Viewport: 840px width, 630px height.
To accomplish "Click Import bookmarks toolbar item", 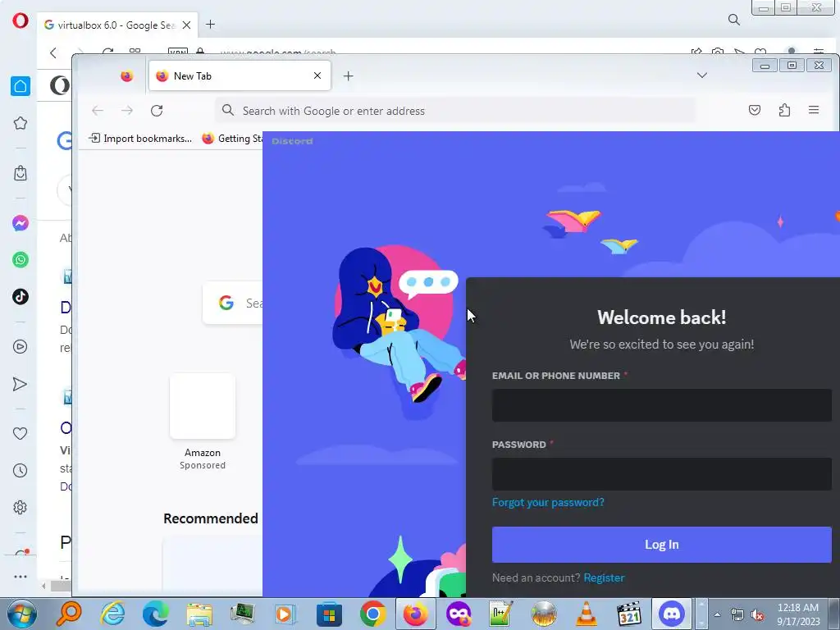I will pos(140,138).
